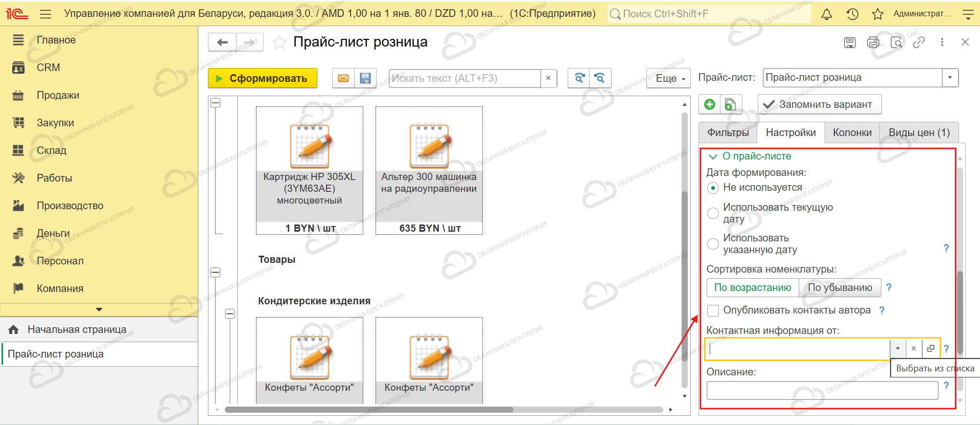Switch to the Виды цен (1) tab
This screenshot has height=425, width=980.
(x=919, y=132)
